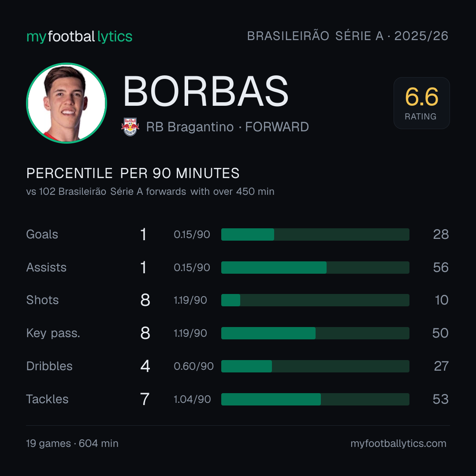The height and width of the screenshot is (476, 476).
Task: Click the Dribbles percentile bar
Action: (315, 366)
